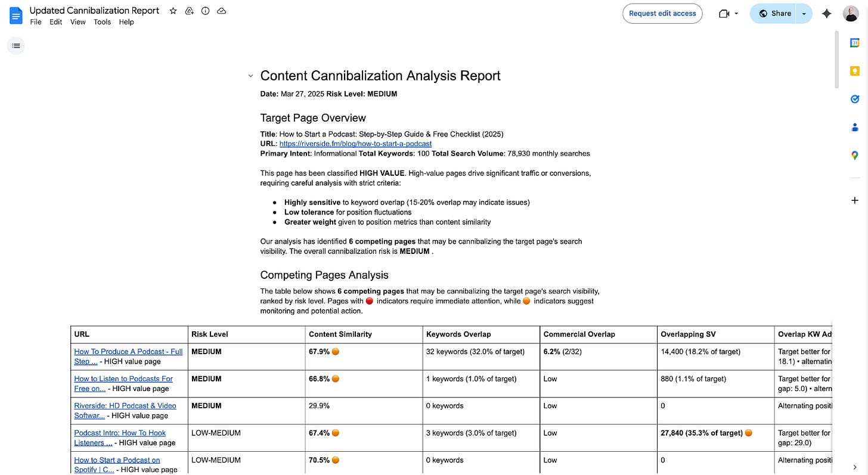Open the Google Calendar side panel
The image size is (868, 475).
pyautogui.click(x=854, y=43)
